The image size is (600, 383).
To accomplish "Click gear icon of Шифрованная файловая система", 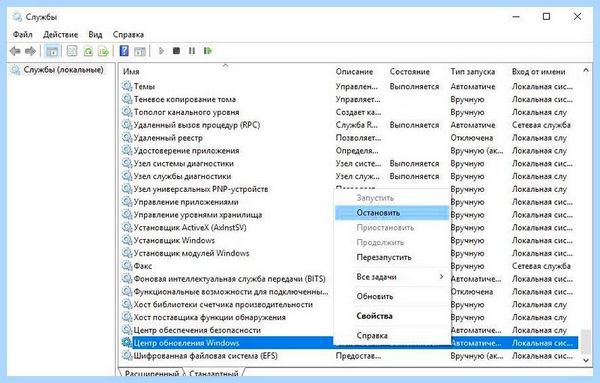I will [127, 355].
